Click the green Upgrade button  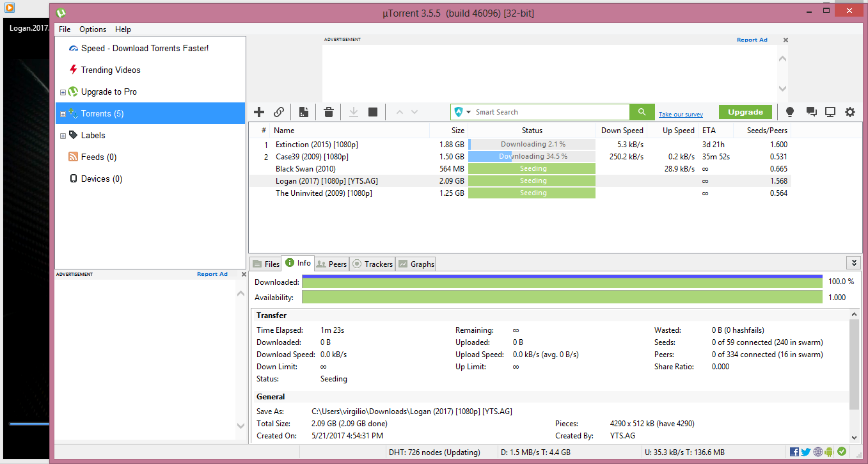coord(745,112)
